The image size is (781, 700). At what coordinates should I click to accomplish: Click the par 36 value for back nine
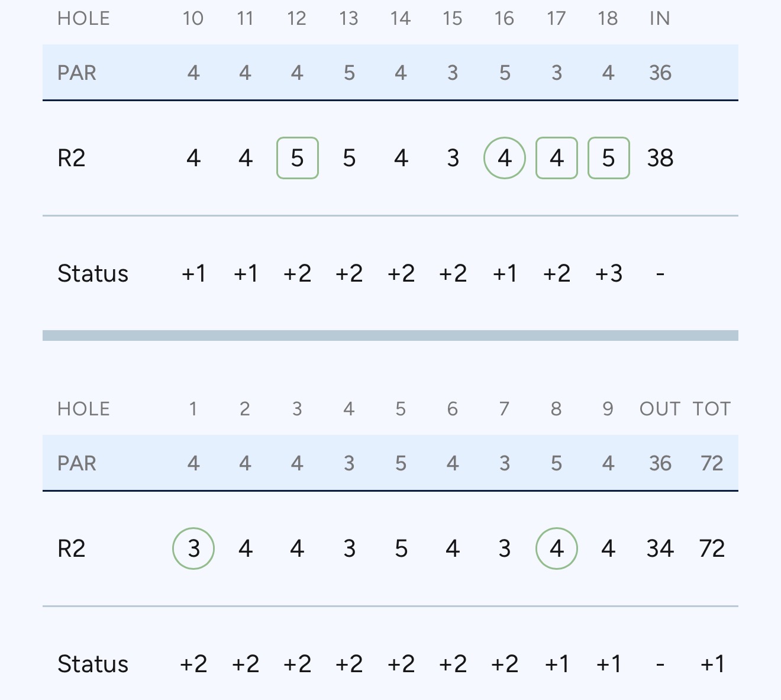[x=660, y=73]
